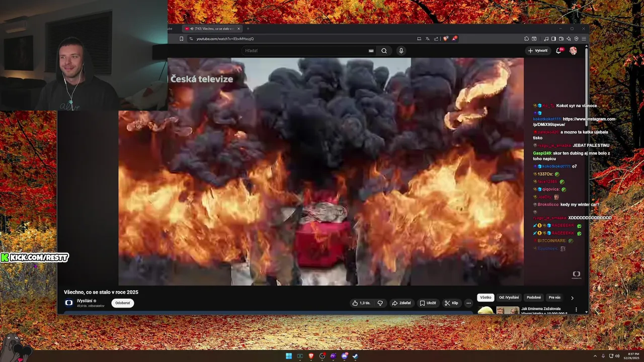Click the Uložiť save button

pos(428,303)
